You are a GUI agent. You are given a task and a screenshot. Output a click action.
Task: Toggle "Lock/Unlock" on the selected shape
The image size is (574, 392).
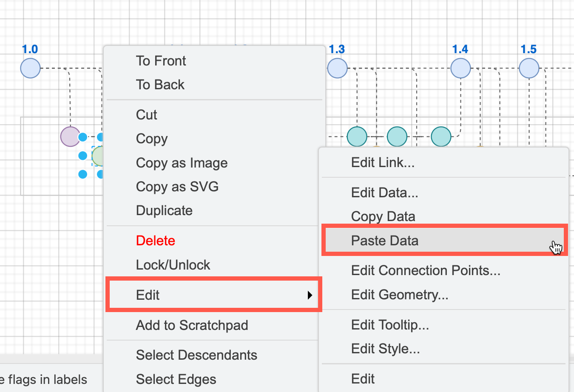(173, 264)
